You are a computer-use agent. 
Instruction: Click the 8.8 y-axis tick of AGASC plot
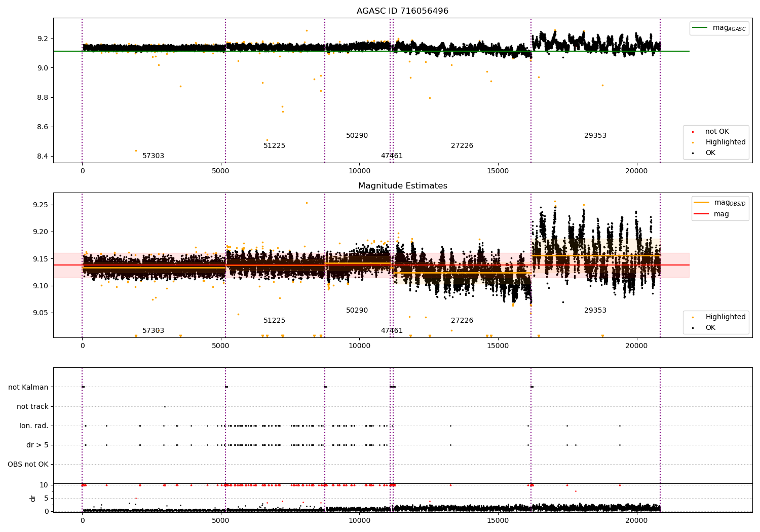point(43,97)
